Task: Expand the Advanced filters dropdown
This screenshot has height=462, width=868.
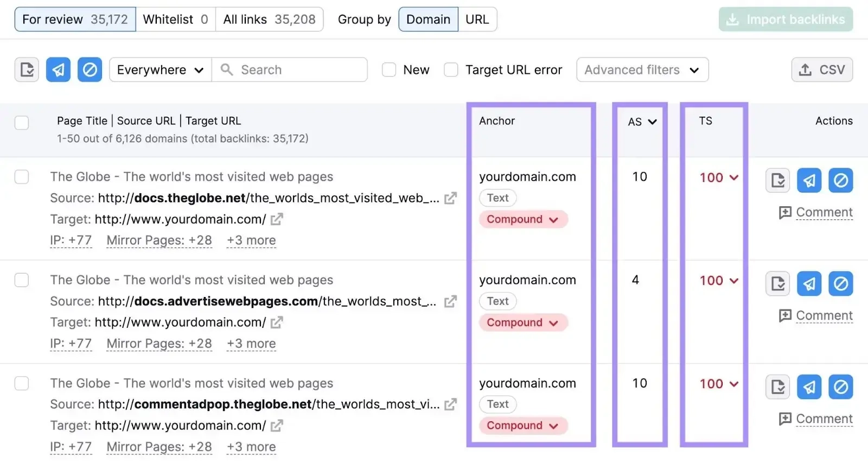Action: (x=642, y=70)
